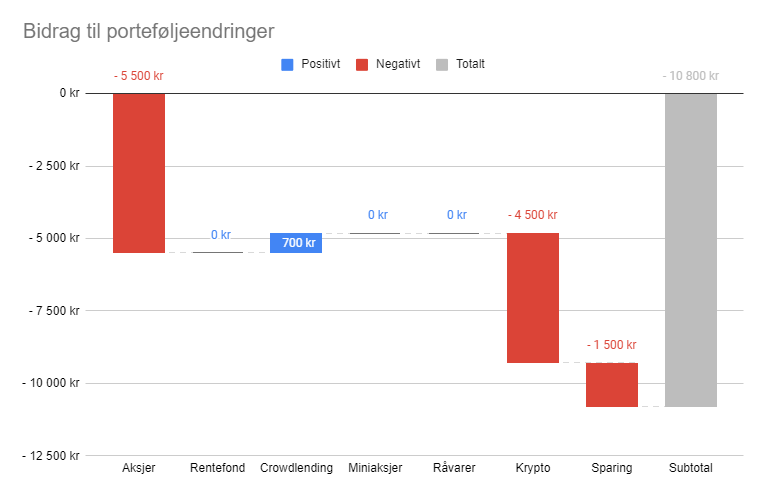This screenshot has width=765, height=495.
Task: Select the red Sparing bar
Action: pyautogui.click(x=612, y=385)
